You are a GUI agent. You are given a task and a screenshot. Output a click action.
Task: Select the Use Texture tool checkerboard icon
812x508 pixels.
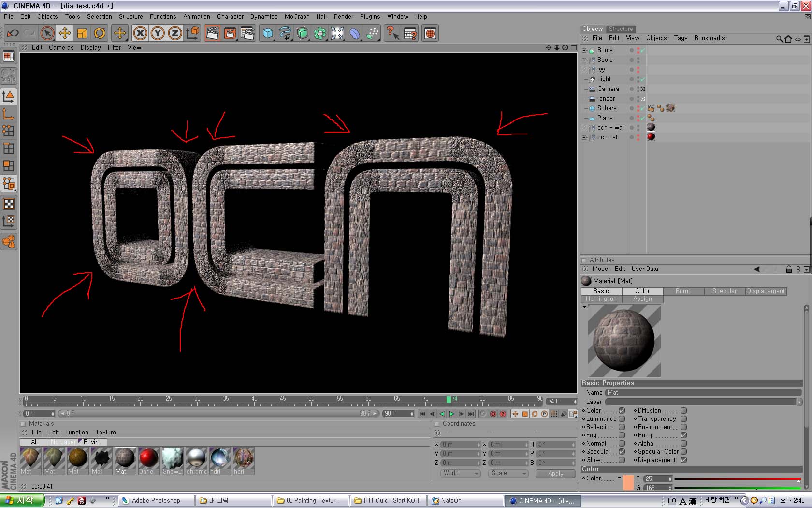point(9,204)
